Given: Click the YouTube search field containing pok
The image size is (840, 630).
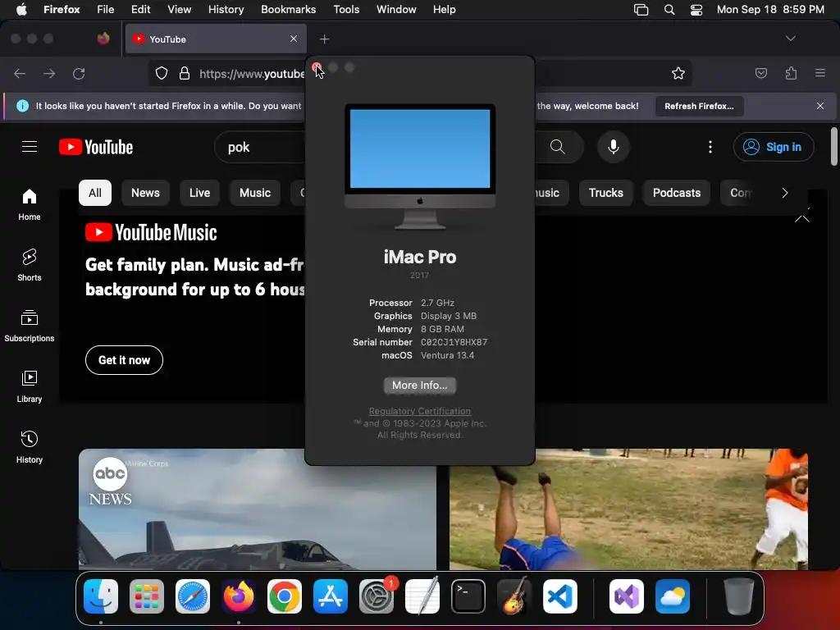Looking at the screenshot, I should click(260, 147).
